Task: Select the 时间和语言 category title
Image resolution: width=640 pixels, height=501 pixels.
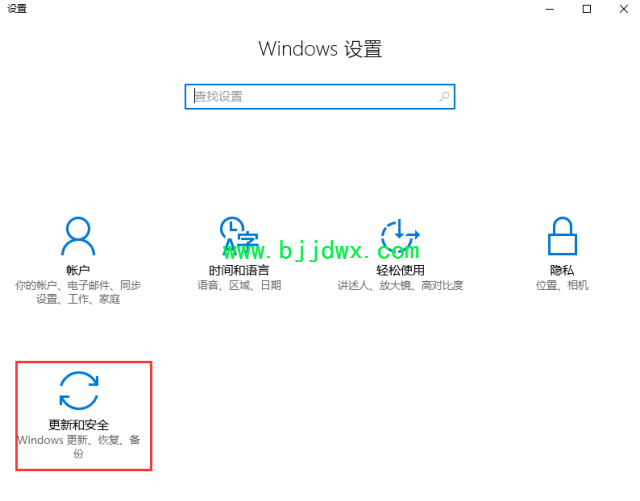Action: pyautogui.click(x=239, y=270)
